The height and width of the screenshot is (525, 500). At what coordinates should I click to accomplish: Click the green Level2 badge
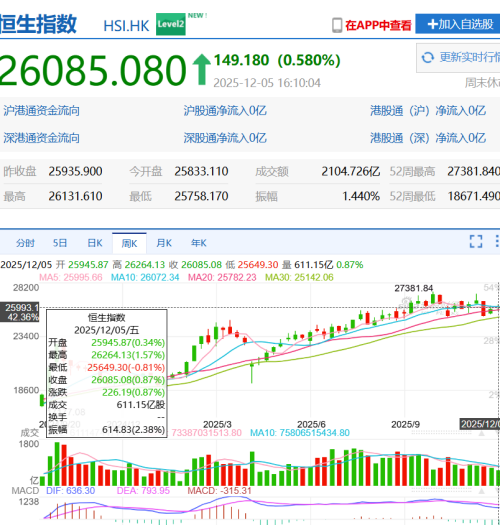tap(171, 24)
